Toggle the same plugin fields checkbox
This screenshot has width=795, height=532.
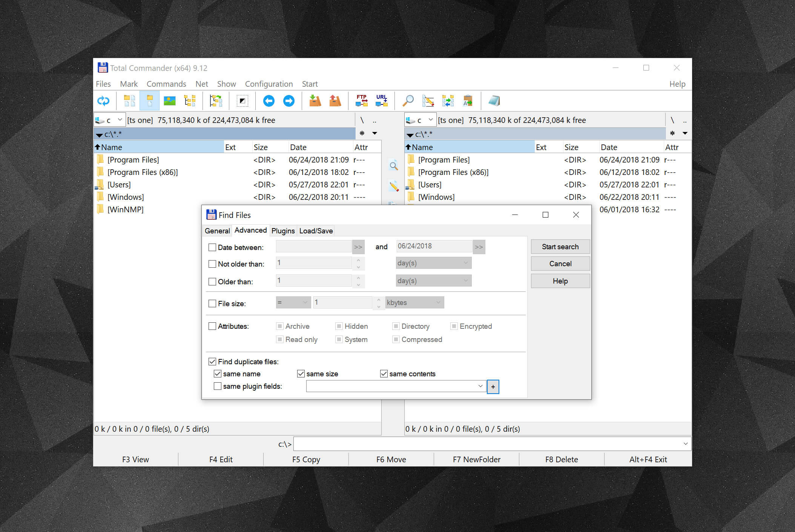point(214,386)
